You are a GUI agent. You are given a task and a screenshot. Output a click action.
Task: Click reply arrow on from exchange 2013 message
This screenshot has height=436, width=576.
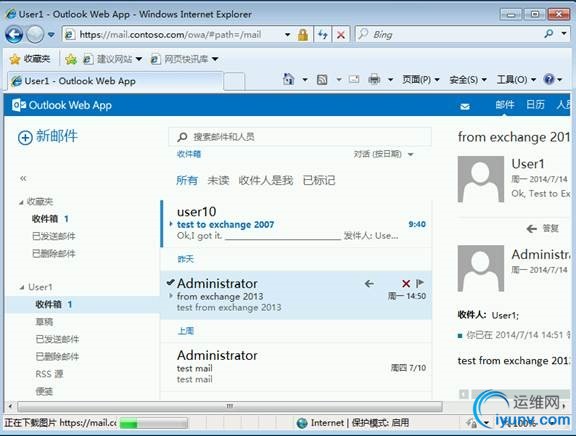[x=369, y=284]
